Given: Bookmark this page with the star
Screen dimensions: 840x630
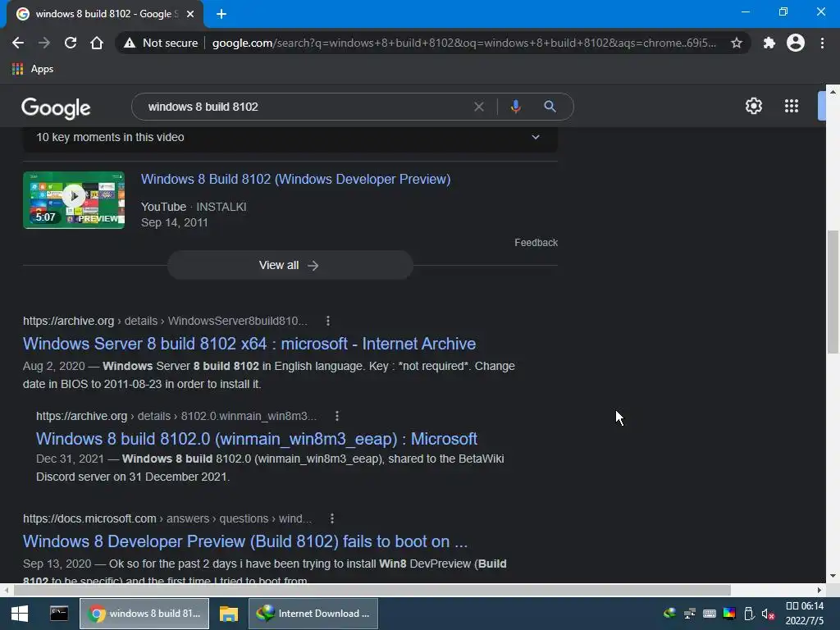Looking at the screenshot, I should 737,43.
